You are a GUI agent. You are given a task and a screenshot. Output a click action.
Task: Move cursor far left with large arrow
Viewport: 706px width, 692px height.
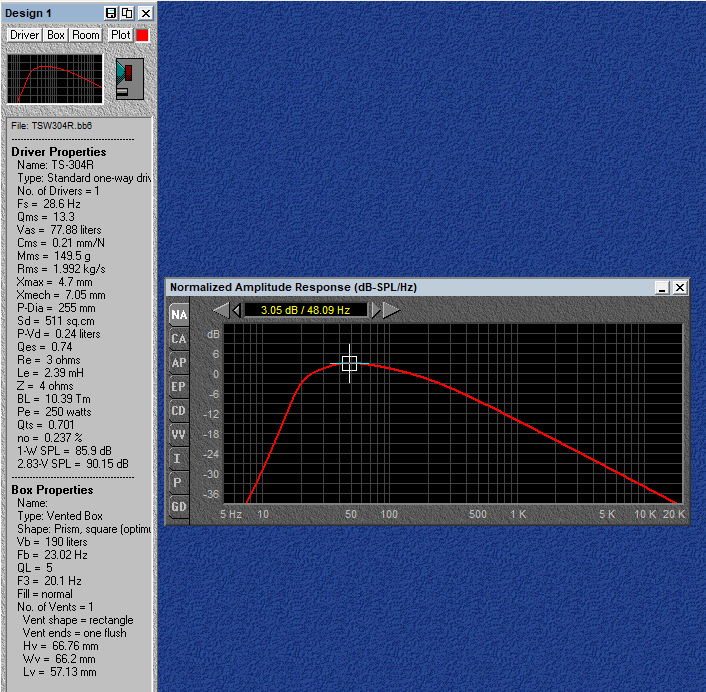pyautogui.click(x=221, y=310)
